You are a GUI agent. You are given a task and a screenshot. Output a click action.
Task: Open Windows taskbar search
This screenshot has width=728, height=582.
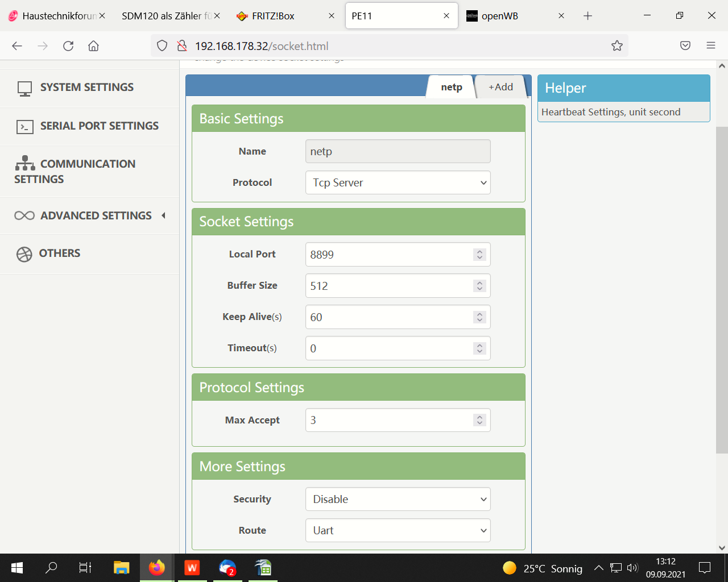coord(51,568)
